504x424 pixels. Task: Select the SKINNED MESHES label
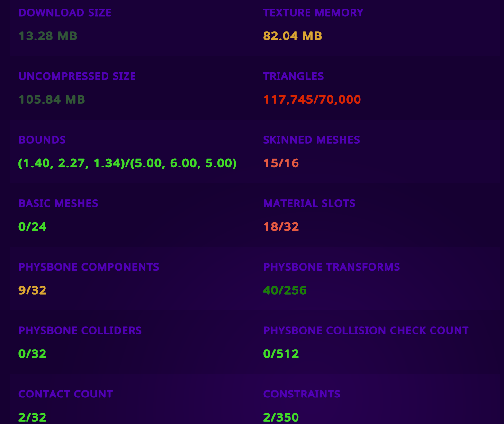[x=312, y=140]
